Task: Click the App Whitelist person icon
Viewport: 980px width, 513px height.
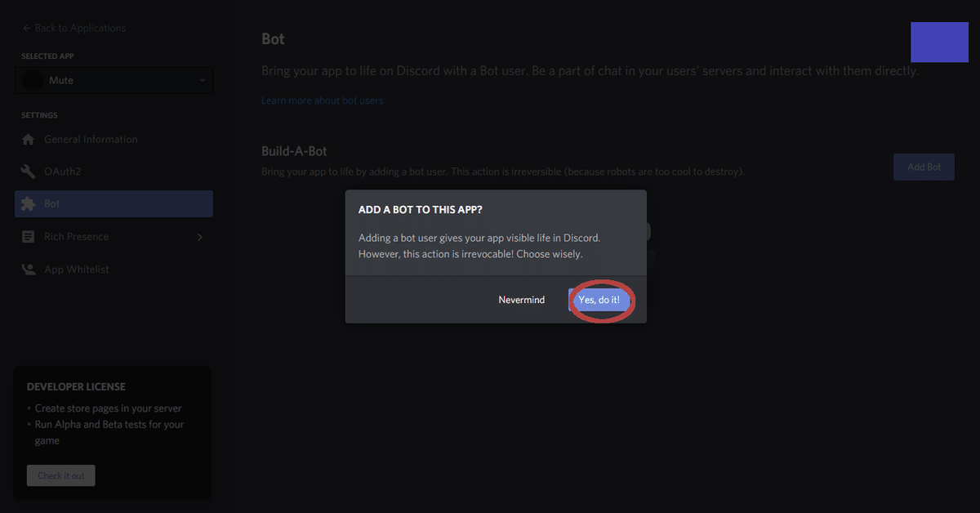Action: click(x=29, y=270)
